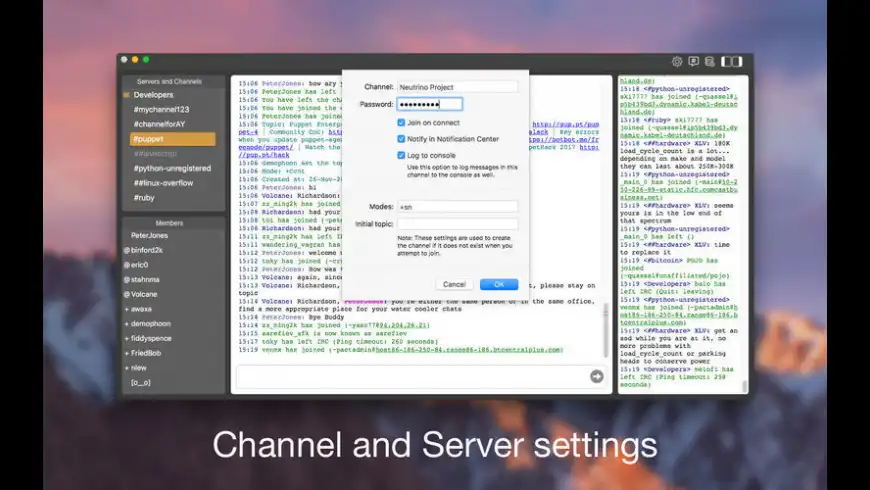Click the Developers server folder icon
870x490 pixels.
pyautogui.click(x=127, y=95)
